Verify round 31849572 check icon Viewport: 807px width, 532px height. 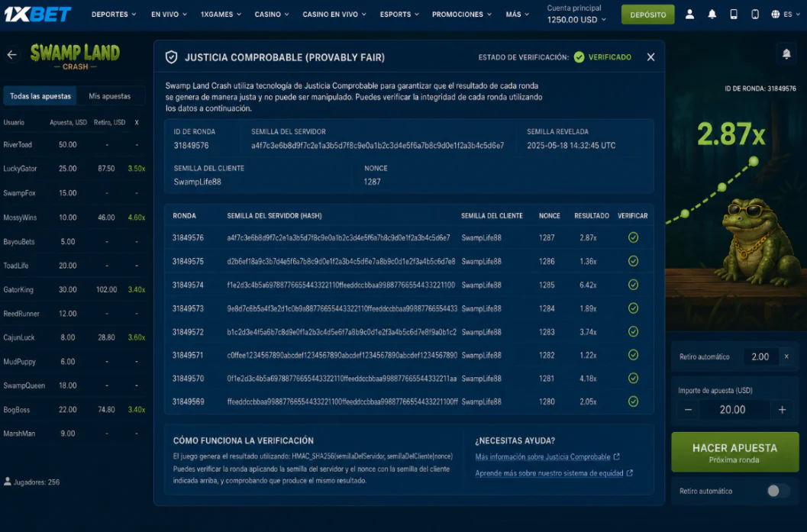tap(633, 332)
